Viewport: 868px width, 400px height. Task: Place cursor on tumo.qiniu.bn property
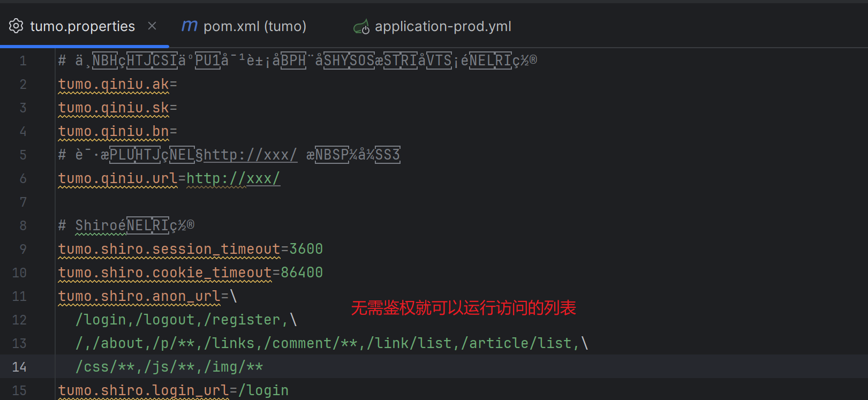coord(114,131)
